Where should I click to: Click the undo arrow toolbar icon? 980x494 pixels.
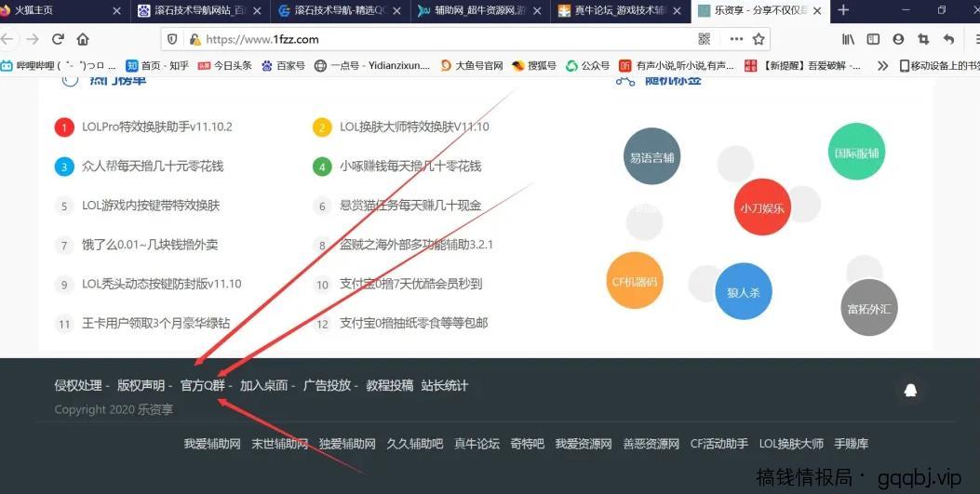point(948,39)
